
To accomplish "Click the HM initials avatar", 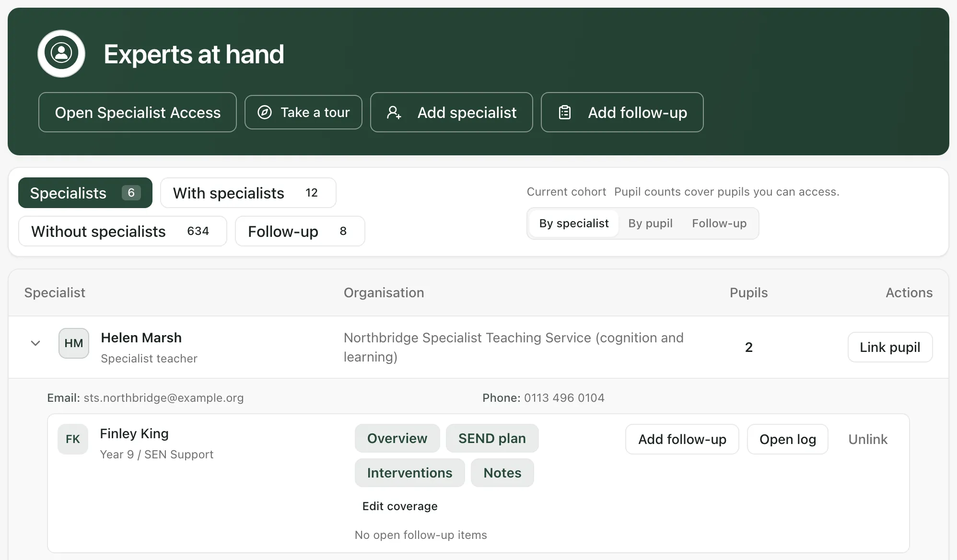I will pos(74,343).
